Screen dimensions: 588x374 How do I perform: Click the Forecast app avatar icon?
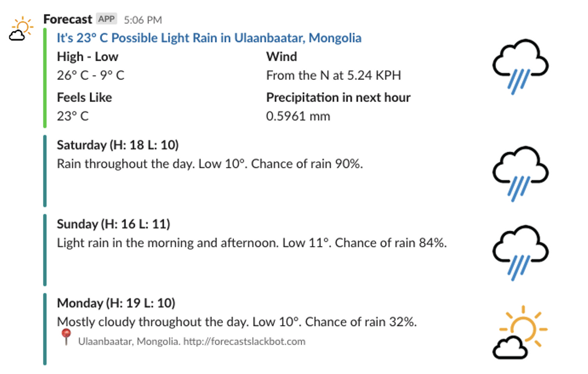[x=21, y=29]
